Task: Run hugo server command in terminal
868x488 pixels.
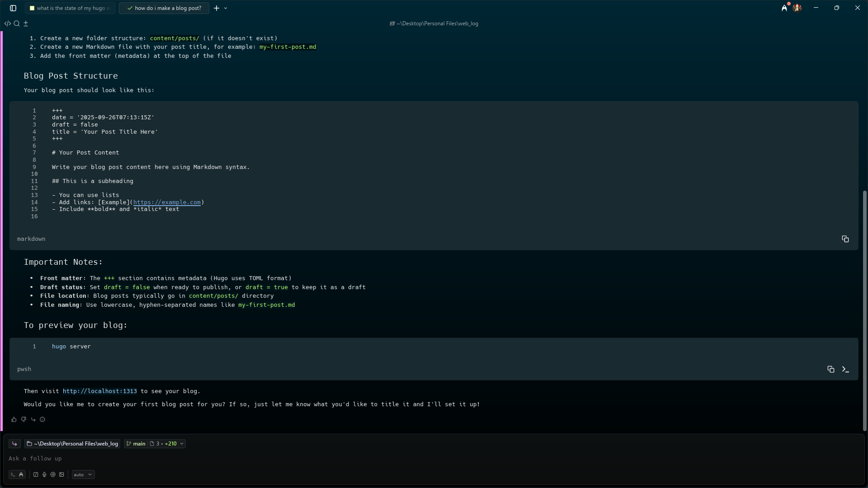Action: click(x=845, y=369)
